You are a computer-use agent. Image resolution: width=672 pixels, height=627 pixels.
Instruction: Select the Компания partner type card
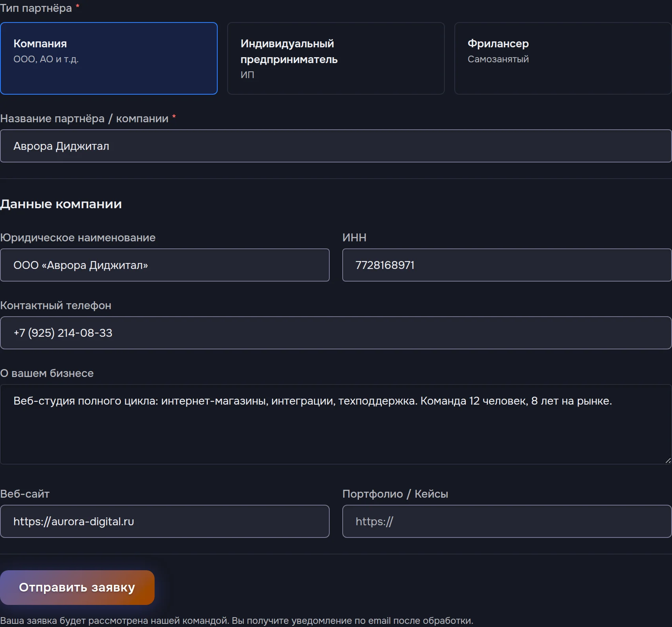click(109, 58)
